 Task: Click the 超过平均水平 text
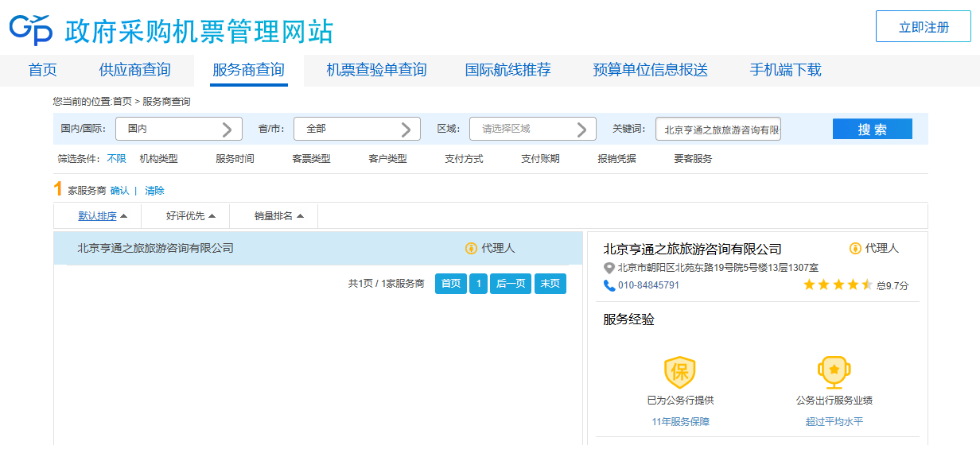[x=834, y=422]
